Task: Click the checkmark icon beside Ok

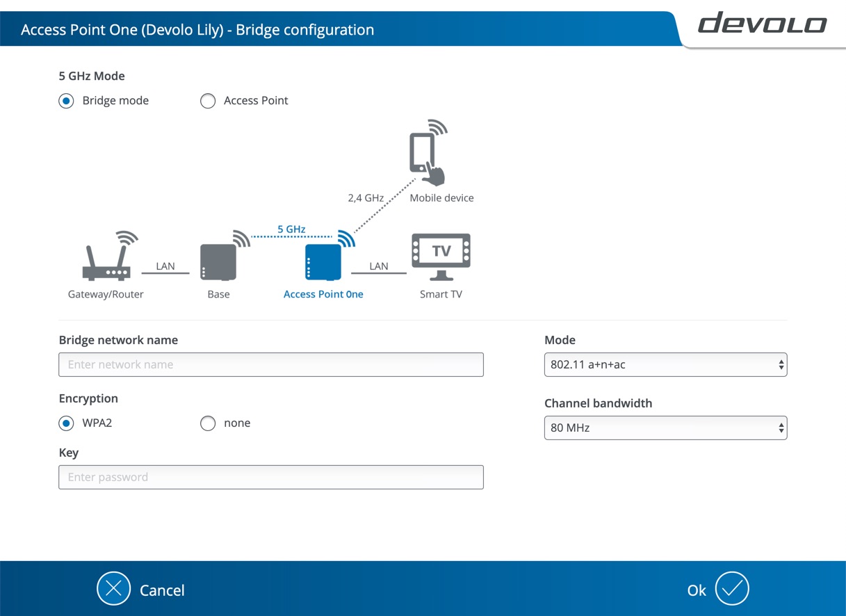Action: [x=731, y=589]
